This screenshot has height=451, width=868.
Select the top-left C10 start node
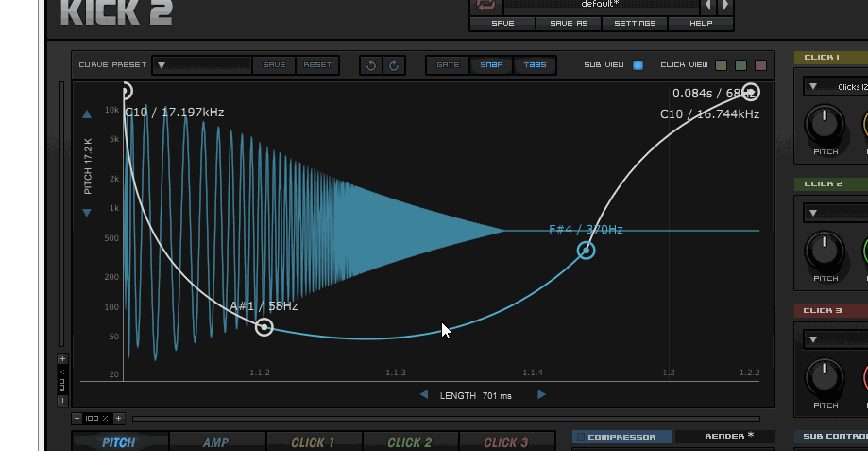pos(126,91)
